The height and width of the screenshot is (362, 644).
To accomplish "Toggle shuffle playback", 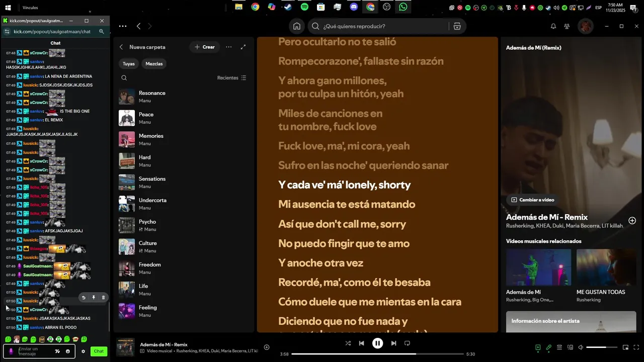I will (348, 343).
